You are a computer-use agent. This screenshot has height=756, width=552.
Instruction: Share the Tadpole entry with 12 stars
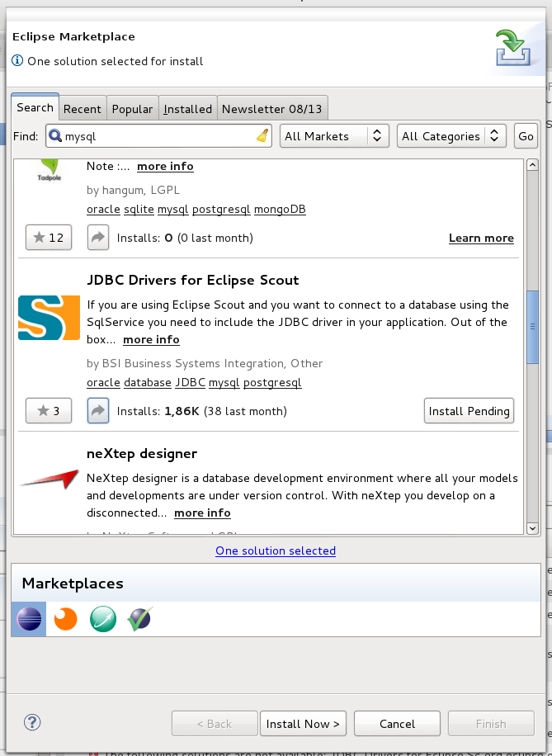pyautogui.click(x=98, y=237)
